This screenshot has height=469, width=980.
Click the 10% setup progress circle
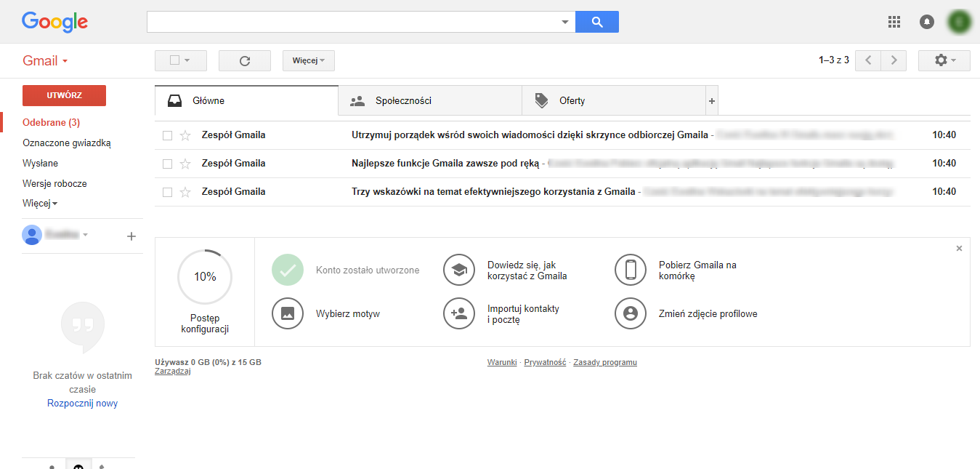(x=205, y=276)
